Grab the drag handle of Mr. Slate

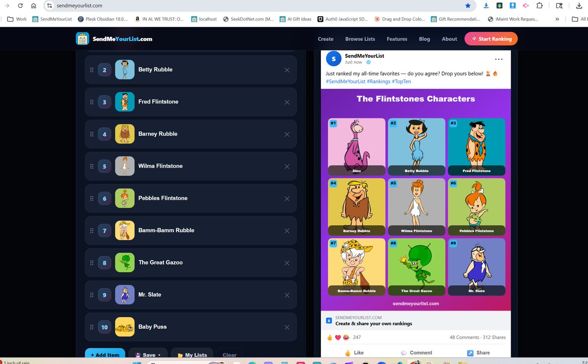pyautogui.click(x=92, y=295)
